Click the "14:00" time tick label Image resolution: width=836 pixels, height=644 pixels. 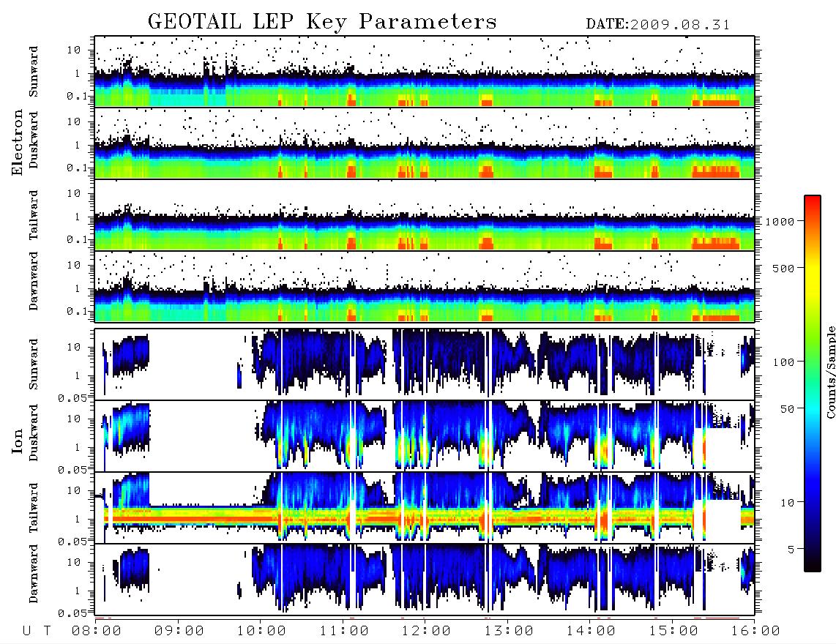591,632
